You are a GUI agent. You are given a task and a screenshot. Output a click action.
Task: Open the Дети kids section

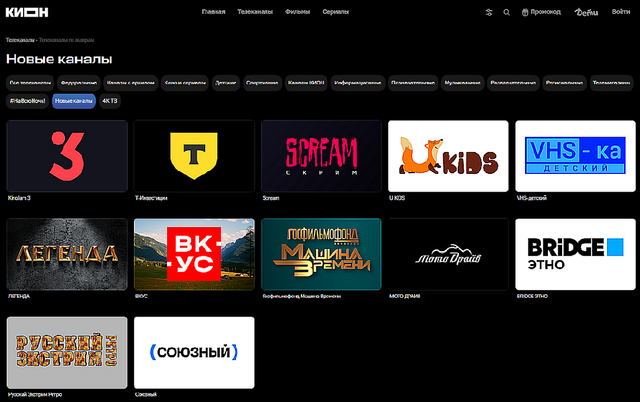(x=586, y=12)
